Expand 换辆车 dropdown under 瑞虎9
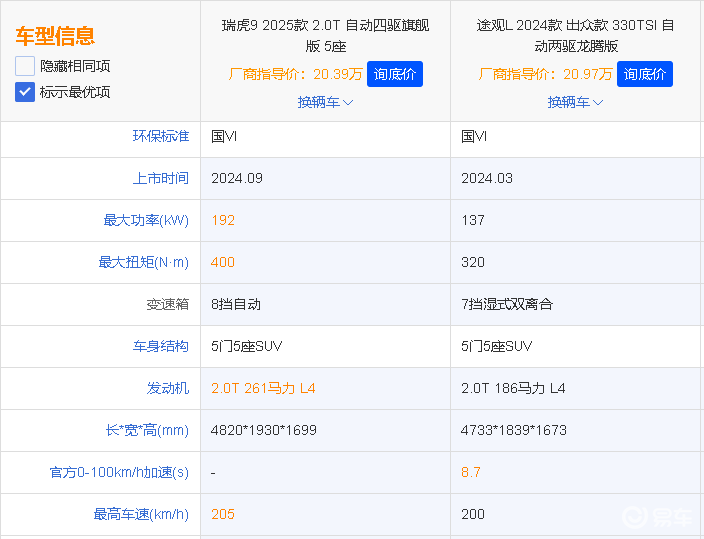Image resolution: width=704 pixels, height=539 pixels. pyautogui.click(x=325, y=102)
